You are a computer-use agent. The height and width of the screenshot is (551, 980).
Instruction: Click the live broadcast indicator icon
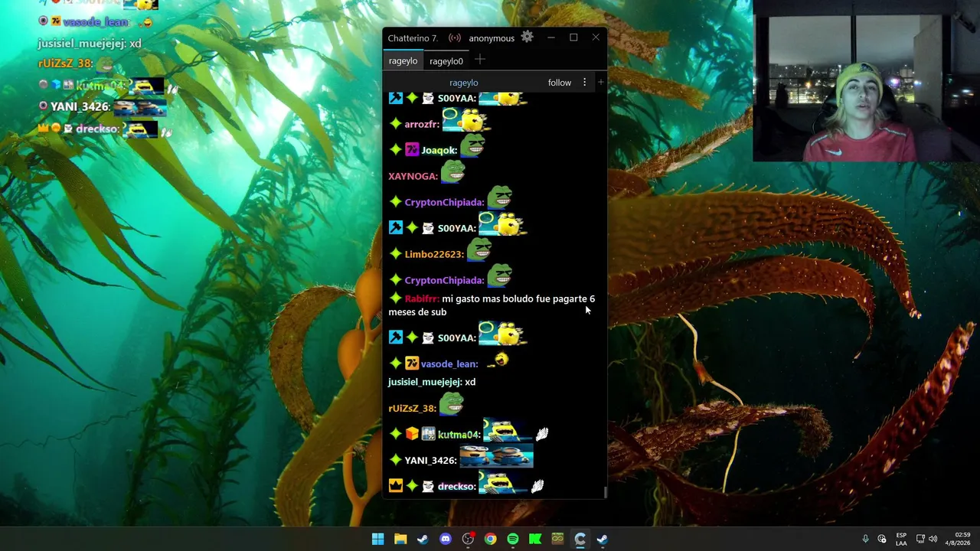point(455,37)
